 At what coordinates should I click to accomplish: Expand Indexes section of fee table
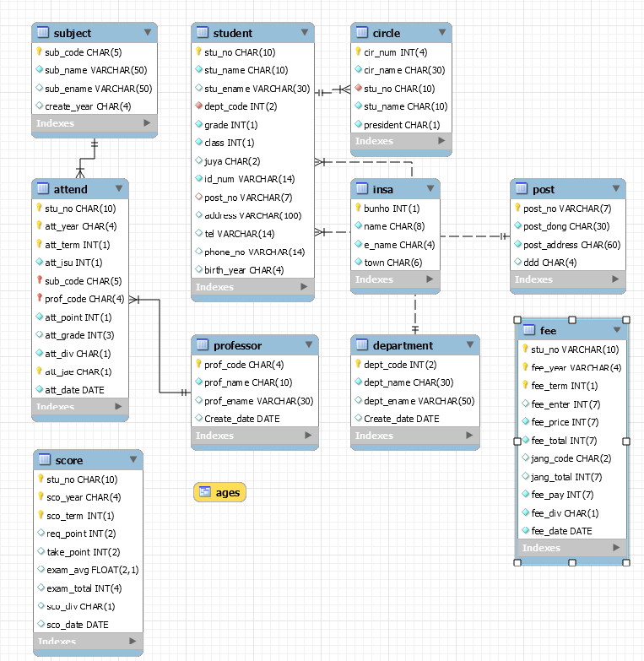617,548
